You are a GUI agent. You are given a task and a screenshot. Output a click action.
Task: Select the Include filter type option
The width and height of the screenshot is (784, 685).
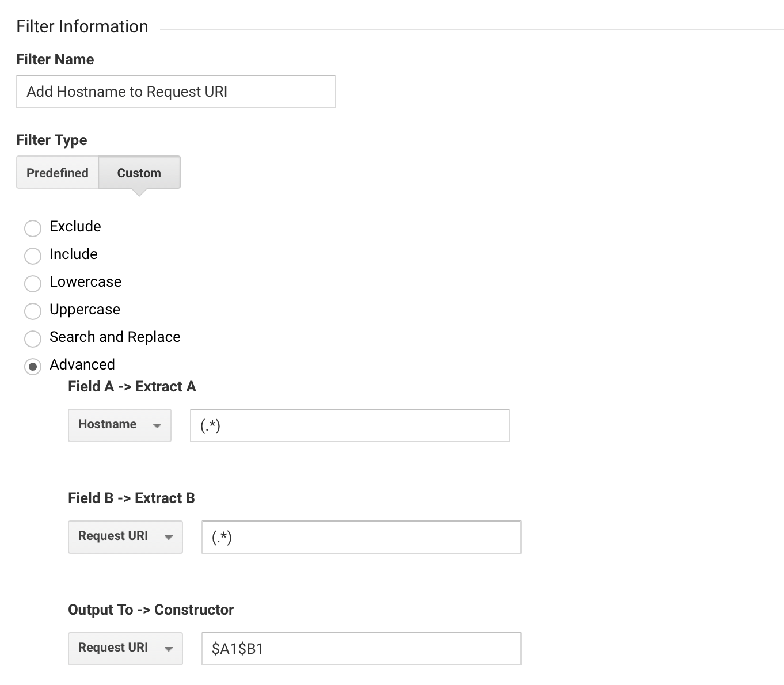coord(33,256)
